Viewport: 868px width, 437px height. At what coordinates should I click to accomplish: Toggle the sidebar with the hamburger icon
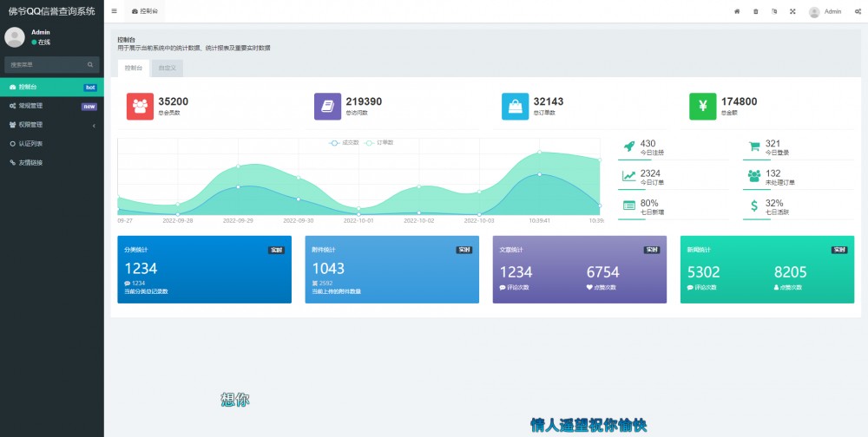[114, 11]
